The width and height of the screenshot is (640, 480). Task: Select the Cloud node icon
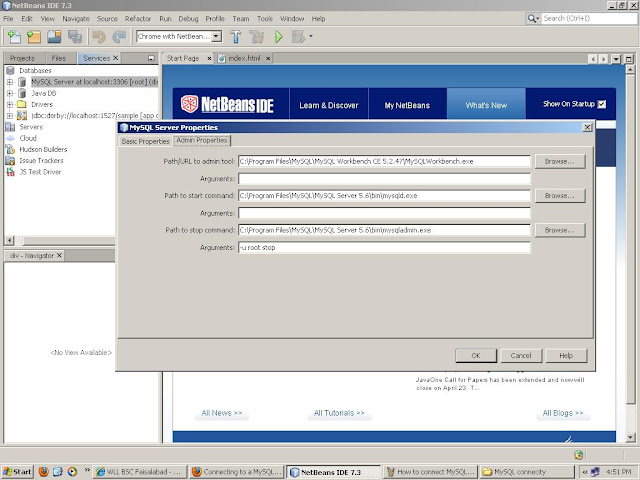tap(10, 138)
